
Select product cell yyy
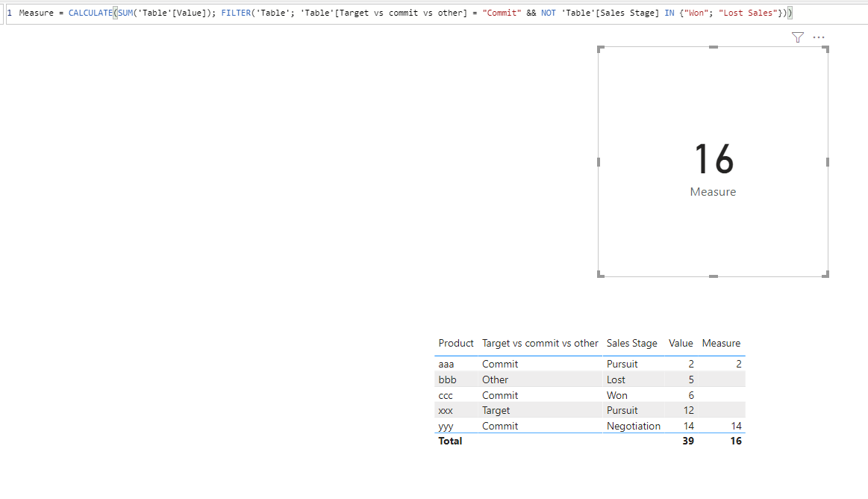(x=445, y=426)
